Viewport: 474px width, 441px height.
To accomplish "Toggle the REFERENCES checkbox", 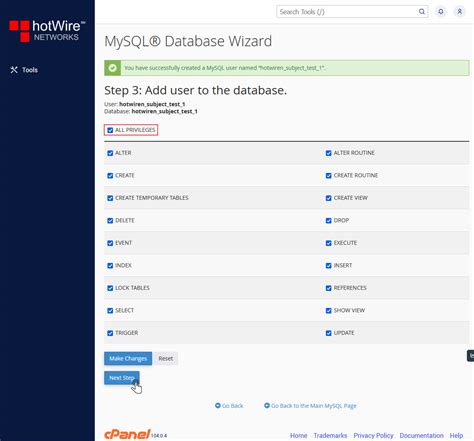I will [329, 288].
